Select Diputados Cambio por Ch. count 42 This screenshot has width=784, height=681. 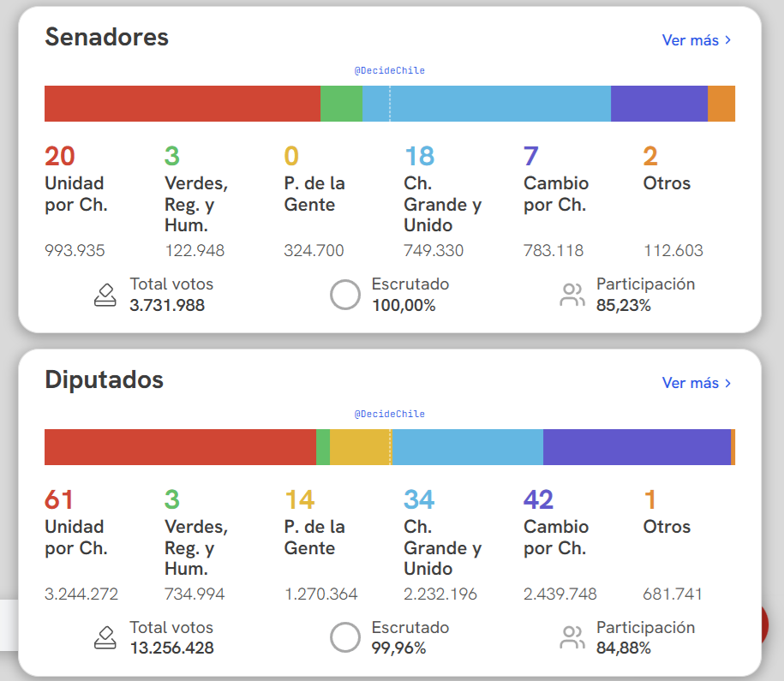point(539,499)
